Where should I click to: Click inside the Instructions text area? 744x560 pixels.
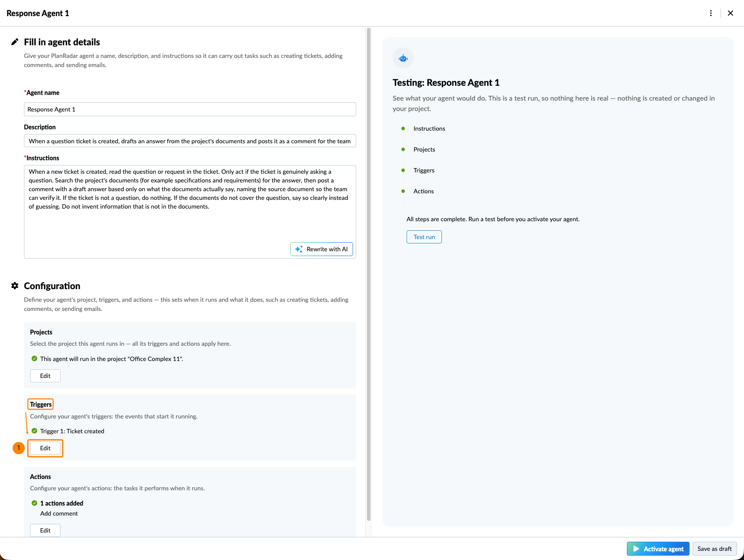[x=190, y=212]
